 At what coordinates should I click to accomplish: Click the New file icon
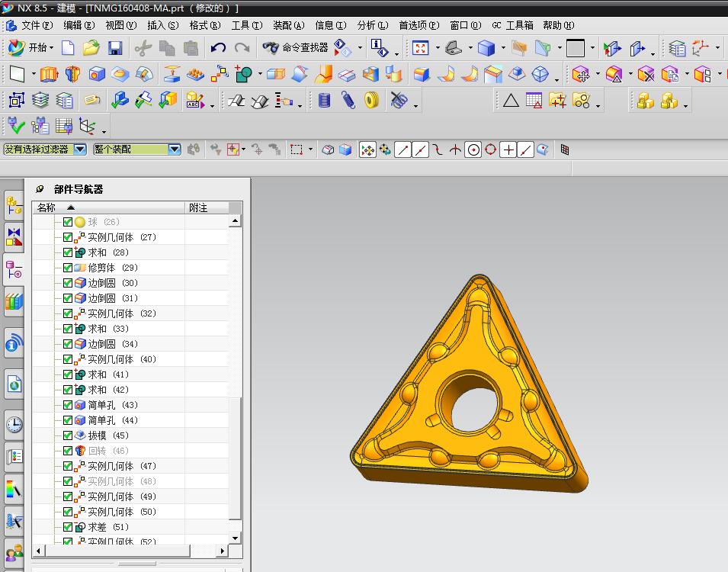pyautogui.click(x=68, y=47)
